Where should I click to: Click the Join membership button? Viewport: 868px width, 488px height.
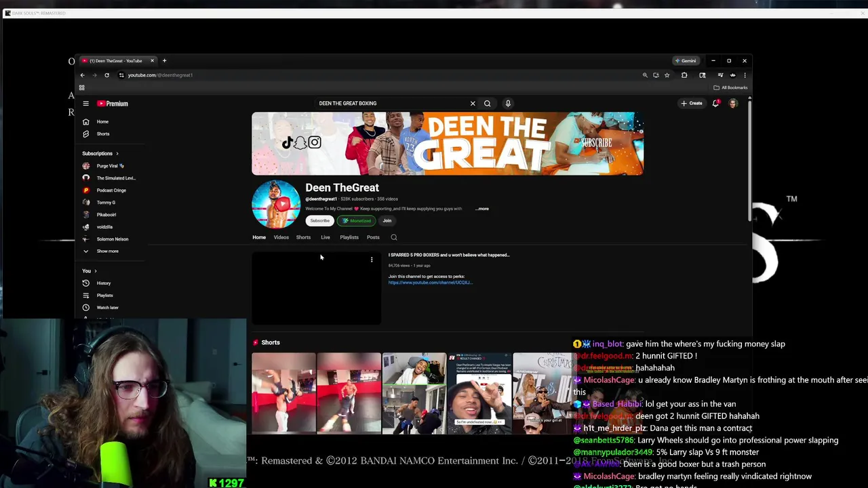(387, 221)
